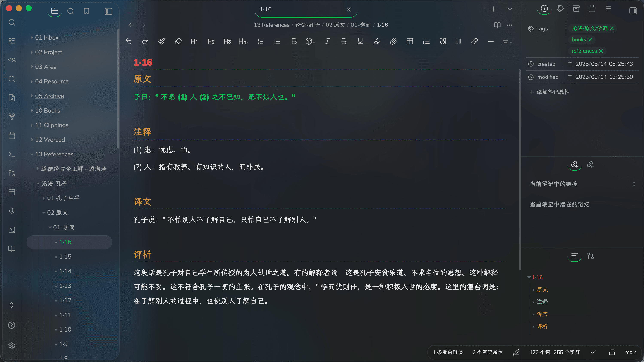The height and width of the screenshot is (362, 644).
Task: Open the search tab in the left sidebar
Action: pos(70,11)
